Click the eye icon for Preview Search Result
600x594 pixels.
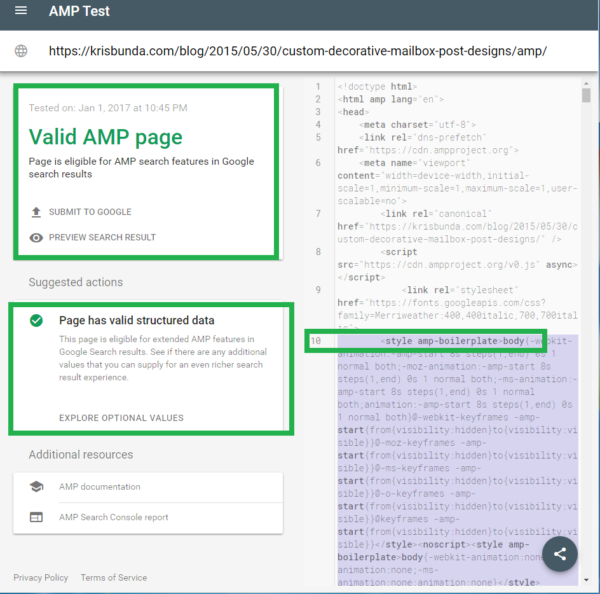36,238
